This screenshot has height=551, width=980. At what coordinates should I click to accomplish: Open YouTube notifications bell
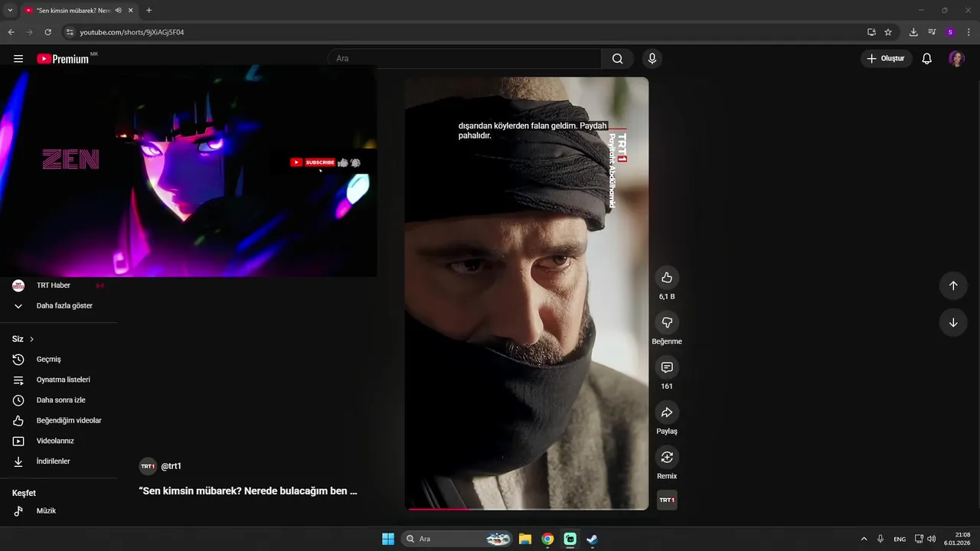click(926, 59)
